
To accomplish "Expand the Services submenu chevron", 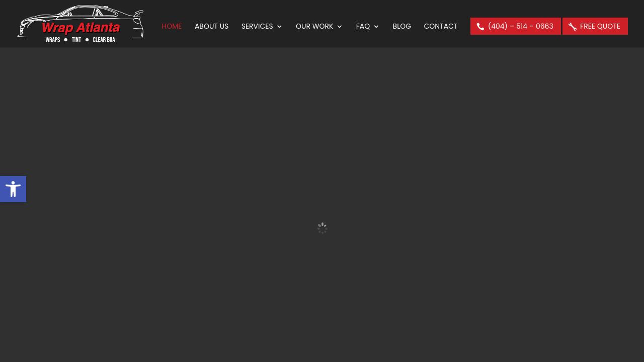I will click(x=279, y=27).
